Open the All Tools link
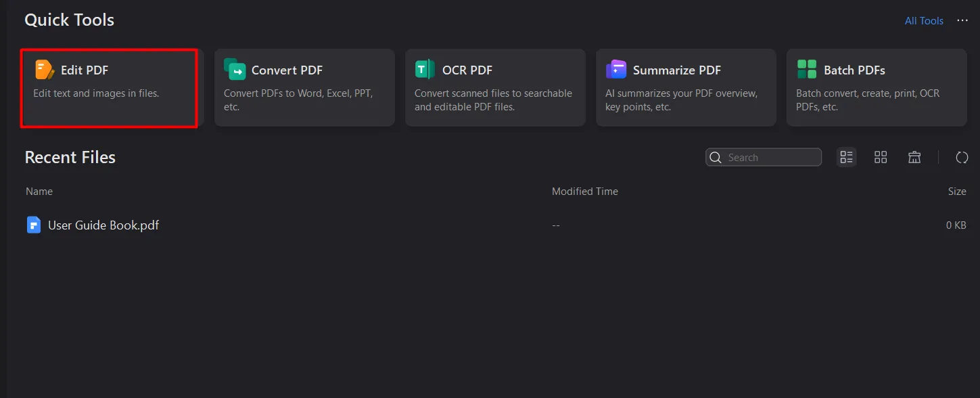This screenshot has height=398, width=980. (924, 21)
